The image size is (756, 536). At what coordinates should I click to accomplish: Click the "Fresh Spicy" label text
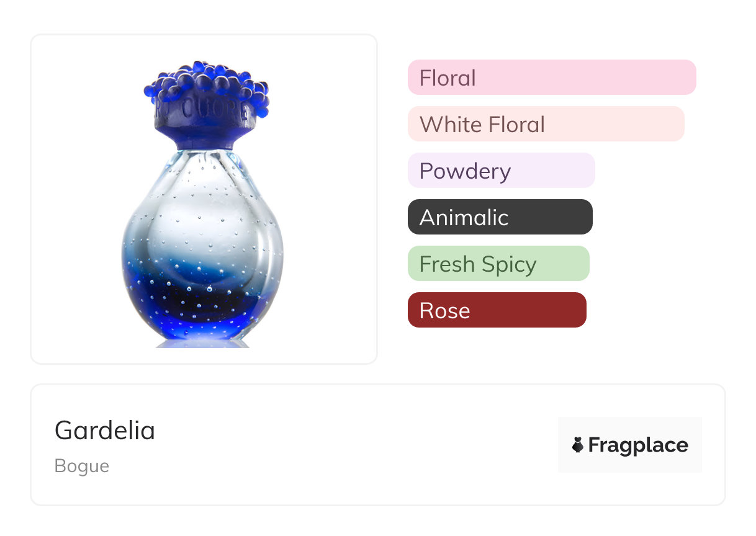point(477,264)
